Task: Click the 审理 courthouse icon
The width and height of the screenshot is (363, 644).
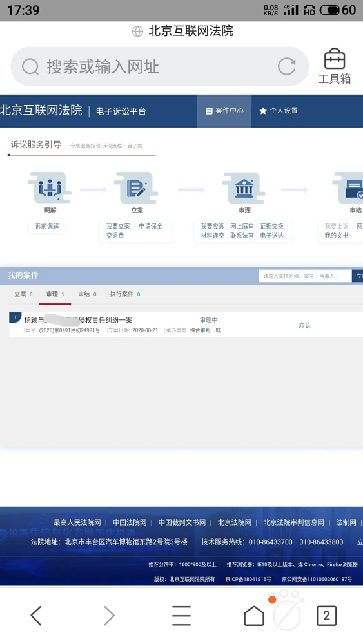Action: coord(244,188)
